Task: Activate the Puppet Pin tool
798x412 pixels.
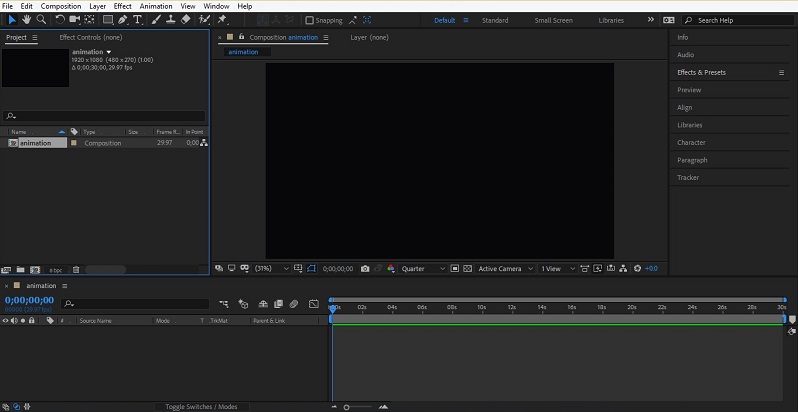Action: (x=221, y=19)
